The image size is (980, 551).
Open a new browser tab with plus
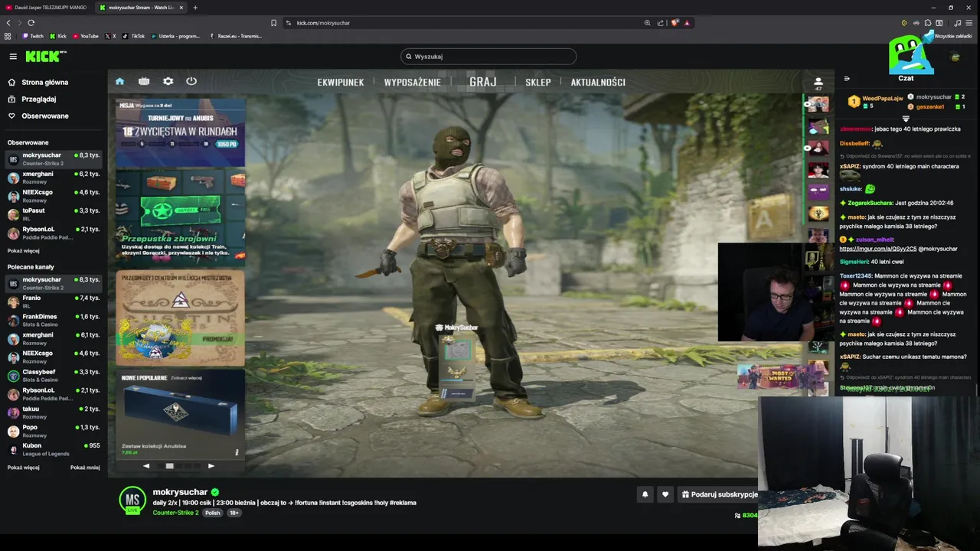pyautogui.click(x=195, y=8)
